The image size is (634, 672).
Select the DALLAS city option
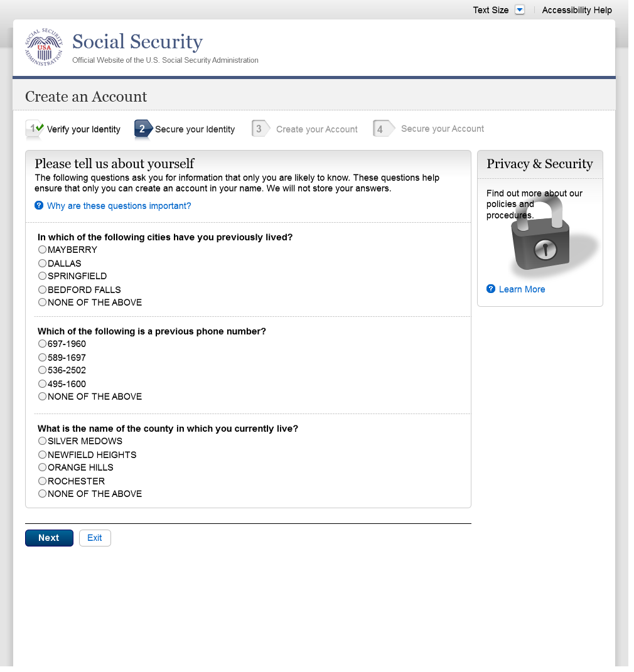43,264
